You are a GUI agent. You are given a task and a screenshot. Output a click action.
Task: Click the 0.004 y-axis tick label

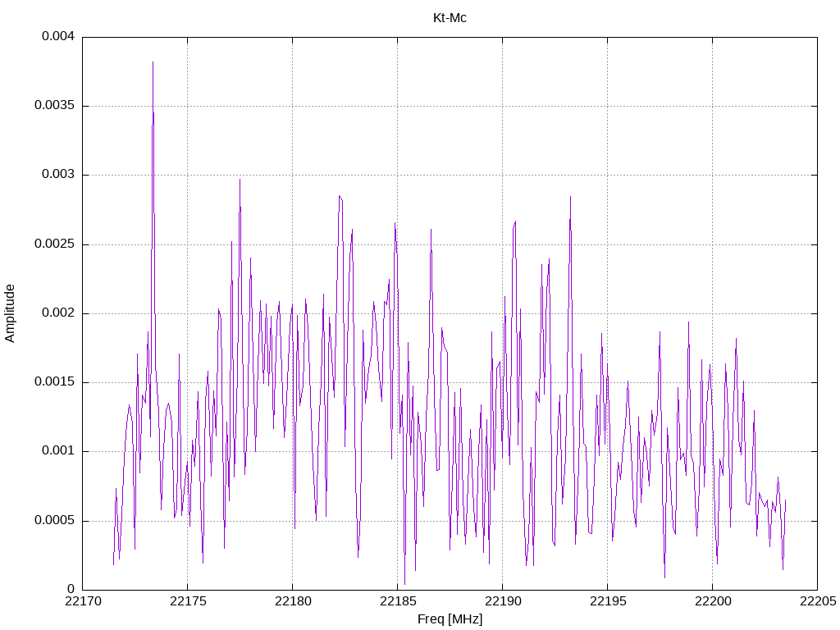(57, 37)
